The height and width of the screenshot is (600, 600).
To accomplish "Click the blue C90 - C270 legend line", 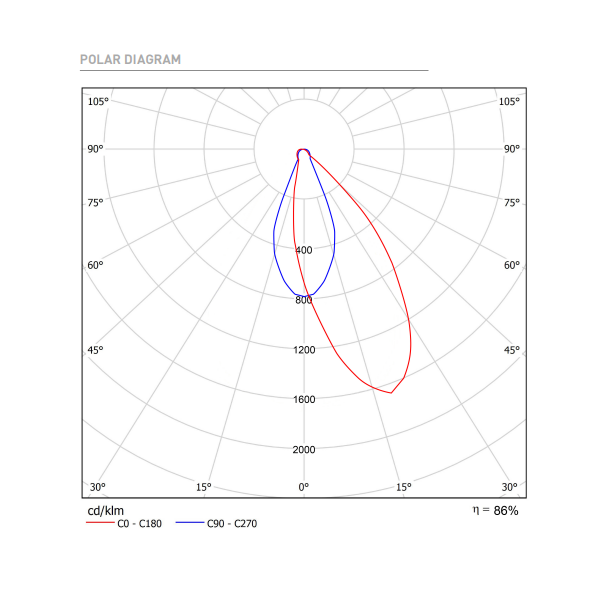I will coord(190,523).
